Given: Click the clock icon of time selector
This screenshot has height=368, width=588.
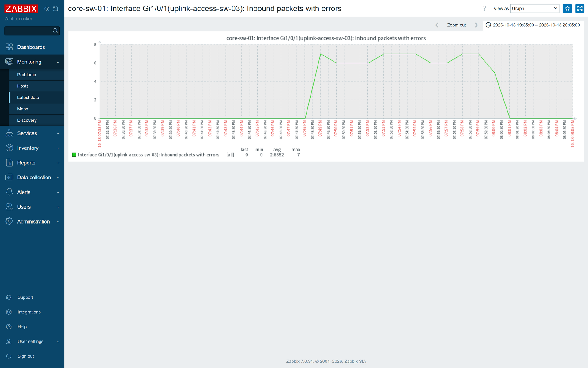Looking at the screenshot, I should pyautogui.click(x=488, y=25).
